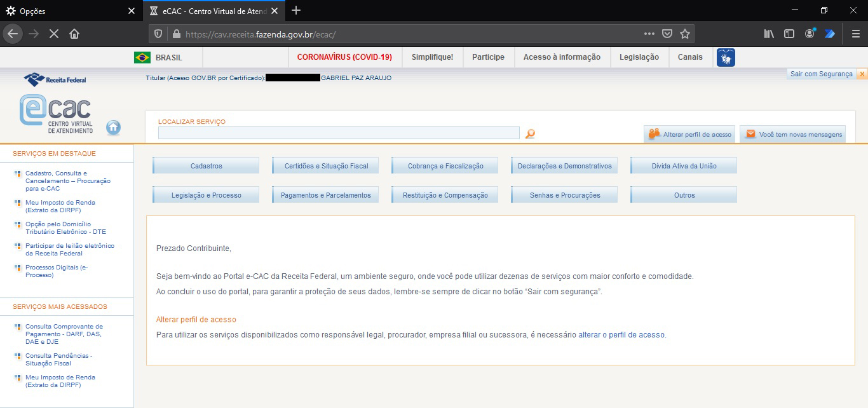Stop page loading with X button
This screenshot has width=868, height=408.
[54, 34]
